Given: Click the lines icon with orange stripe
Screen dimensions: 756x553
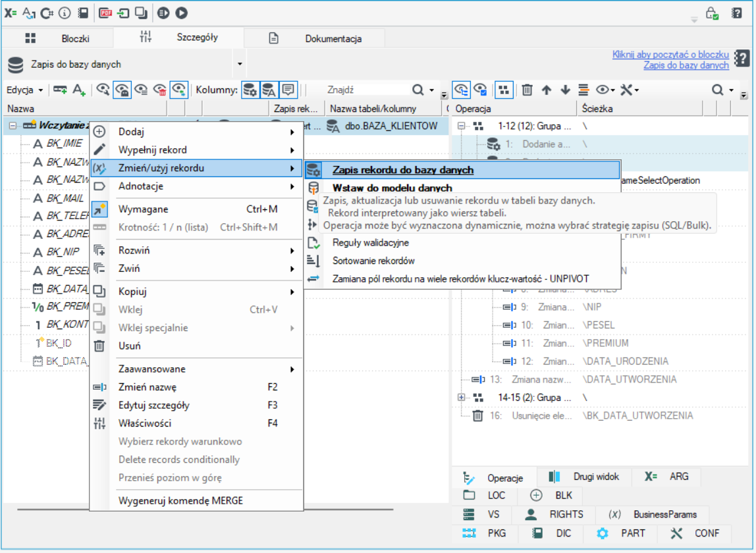Looking at the screenshot, I should pos(583,90).
